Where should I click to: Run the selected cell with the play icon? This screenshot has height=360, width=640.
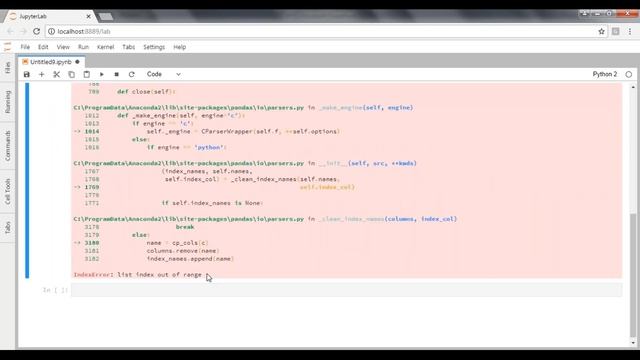pyautogui.click(x=102, y=74)
